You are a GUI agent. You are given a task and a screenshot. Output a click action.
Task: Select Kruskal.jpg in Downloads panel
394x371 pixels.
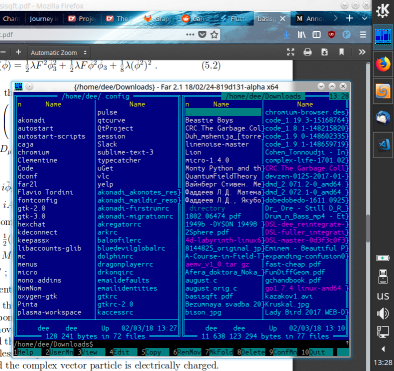point(287,304)
